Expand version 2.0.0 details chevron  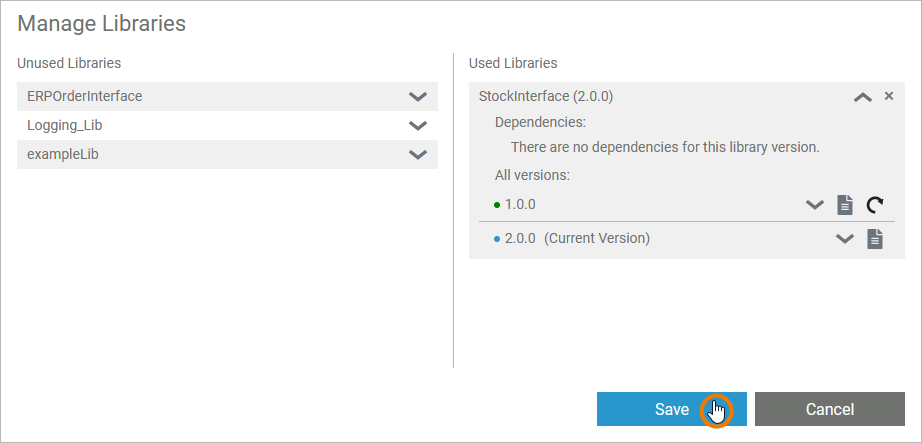(x=845, y=238)
